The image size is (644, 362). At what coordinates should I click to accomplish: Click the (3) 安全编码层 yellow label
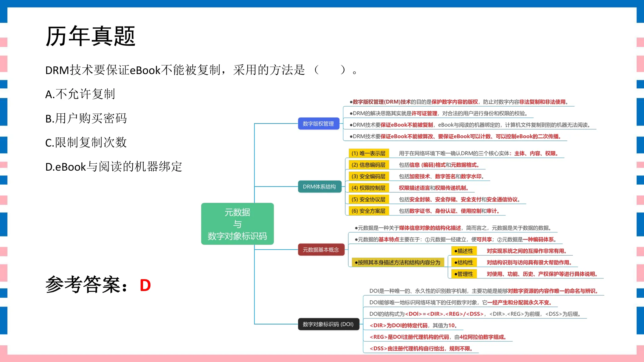pos(369,176)
